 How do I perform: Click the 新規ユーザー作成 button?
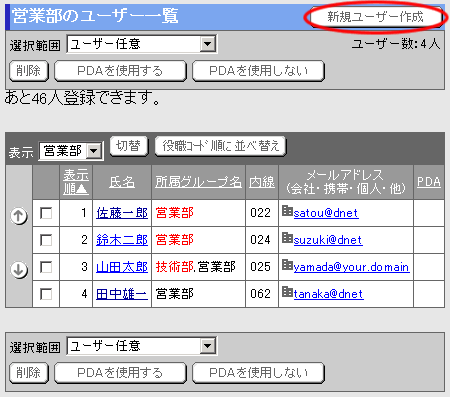click(x=376, y=17)
